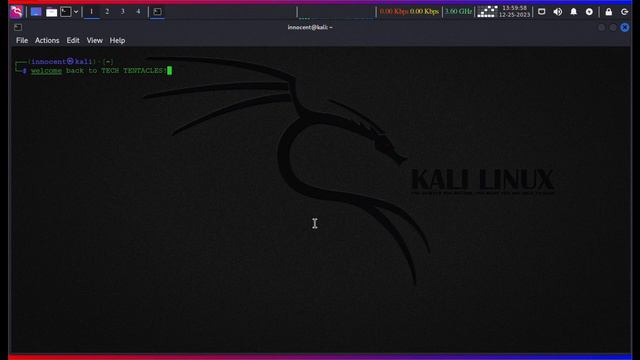Click the power manager tray icon
This screenshot has width=640, height=360.
(589, 12)
